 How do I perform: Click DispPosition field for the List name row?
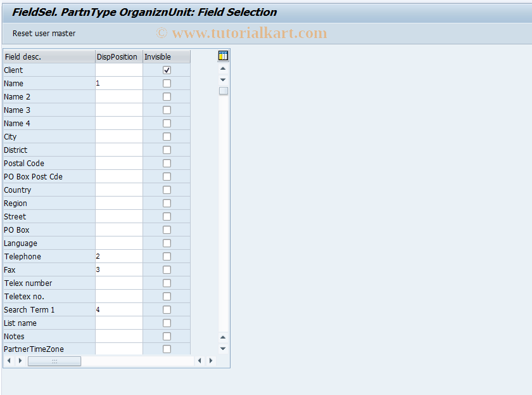(119, 323)
